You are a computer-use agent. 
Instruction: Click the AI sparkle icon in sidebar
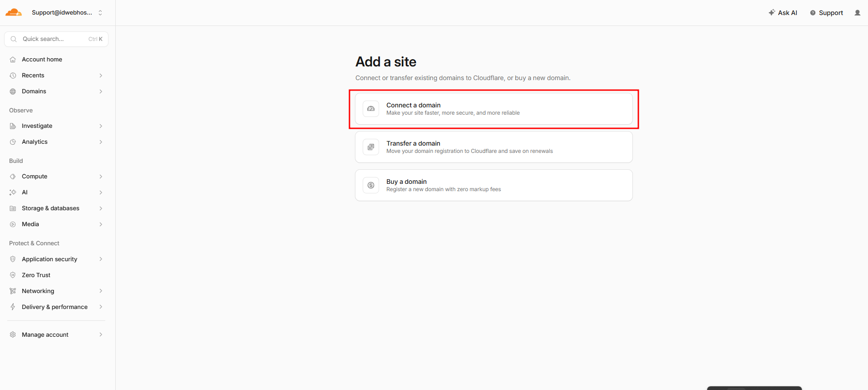(x=13, y=192)
